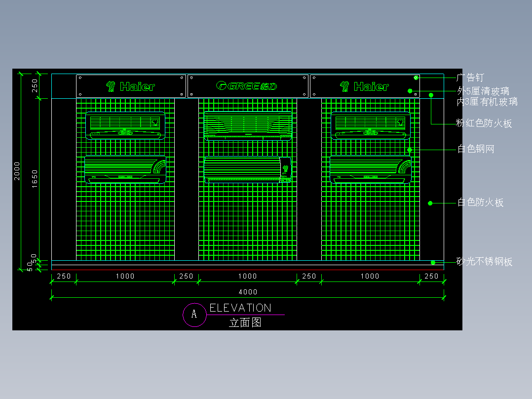Screen dimensions: 532x399
Task: Select the 250 vertical dimension text
Action: 34,85
